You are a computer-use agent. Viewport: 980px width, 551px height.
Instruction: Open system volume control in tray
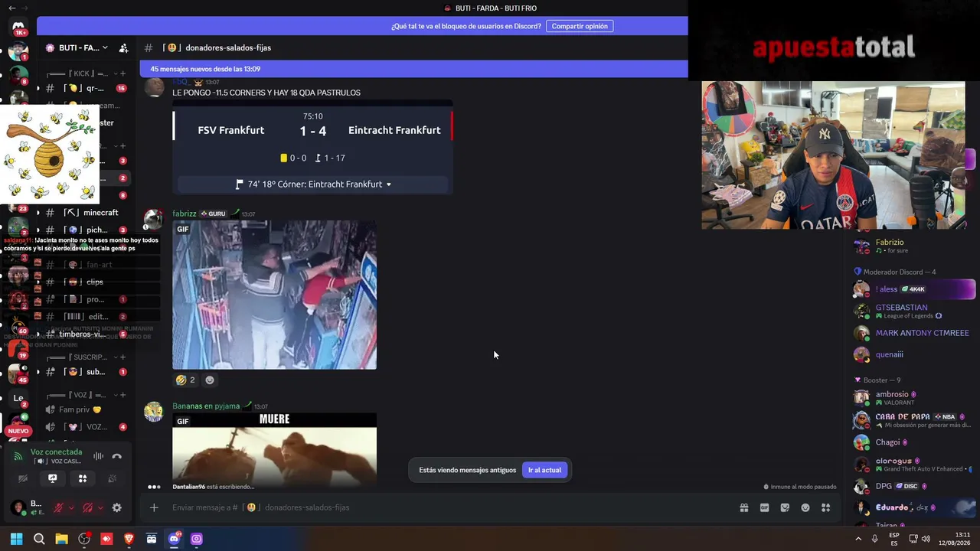coord(926,539)
